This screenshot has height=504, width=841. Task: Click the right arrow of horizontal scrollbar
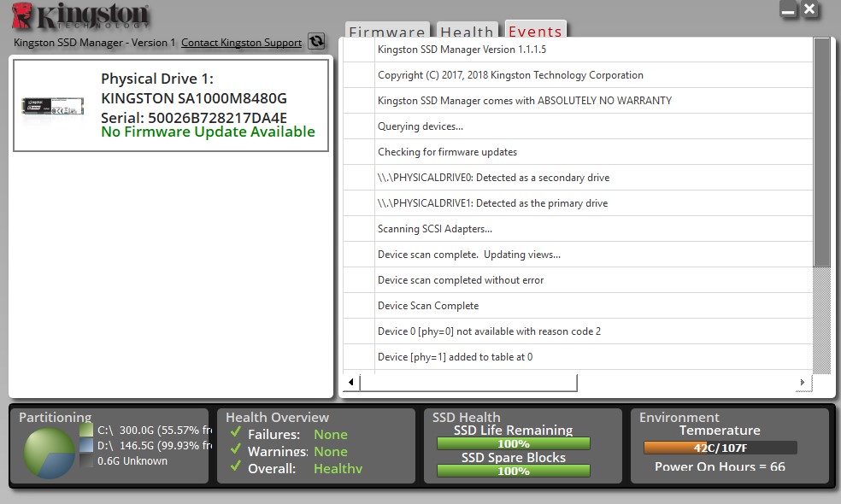(x=803, y=383)
